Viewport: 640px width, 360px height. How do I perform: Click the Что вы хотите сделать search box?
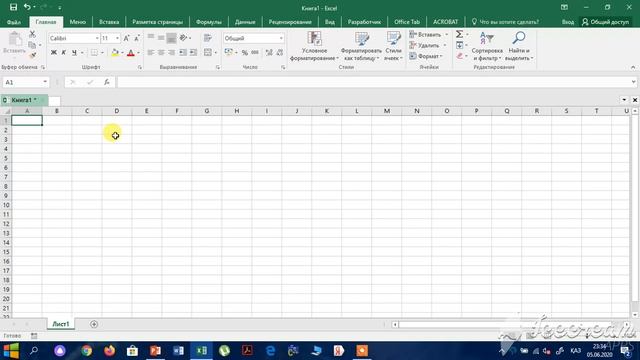click(x=505, y=22)
